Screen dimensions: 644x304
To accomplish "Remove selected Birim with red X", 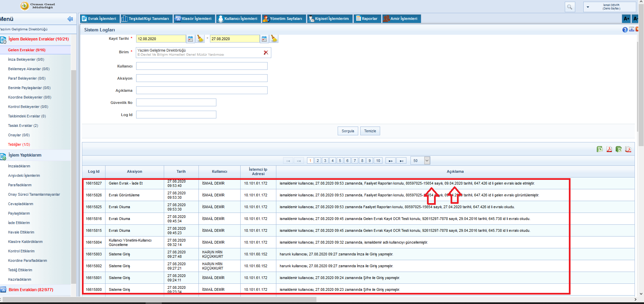I will pos(266,53).
